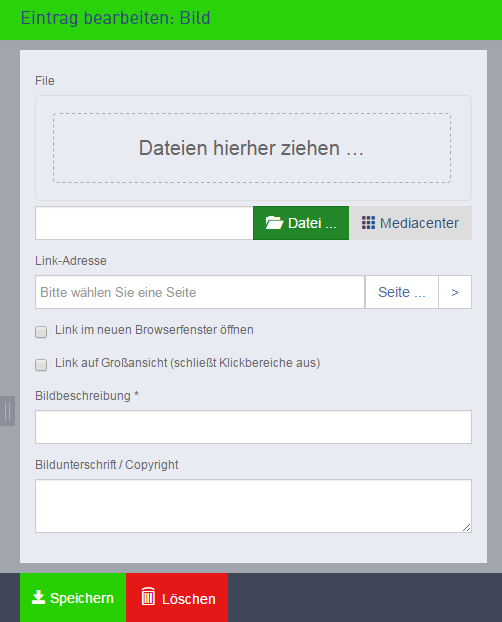The height and width of the screenshot is (622, 502).
Task: Click the textarea resize grip corner
Action: (467, 528)
